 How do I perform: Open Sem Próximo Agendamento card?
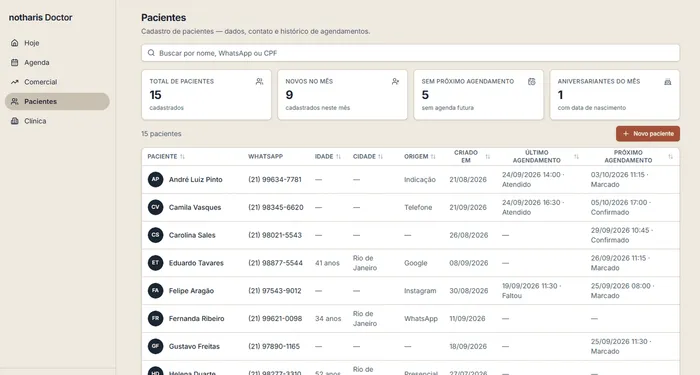click(479, 95)
